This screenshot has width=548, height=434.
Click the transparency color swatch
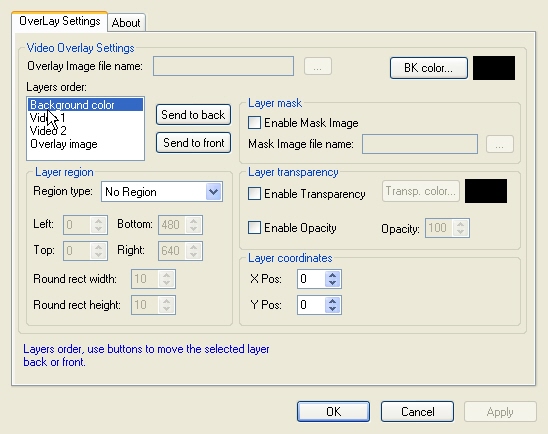[x=486, y=191]
